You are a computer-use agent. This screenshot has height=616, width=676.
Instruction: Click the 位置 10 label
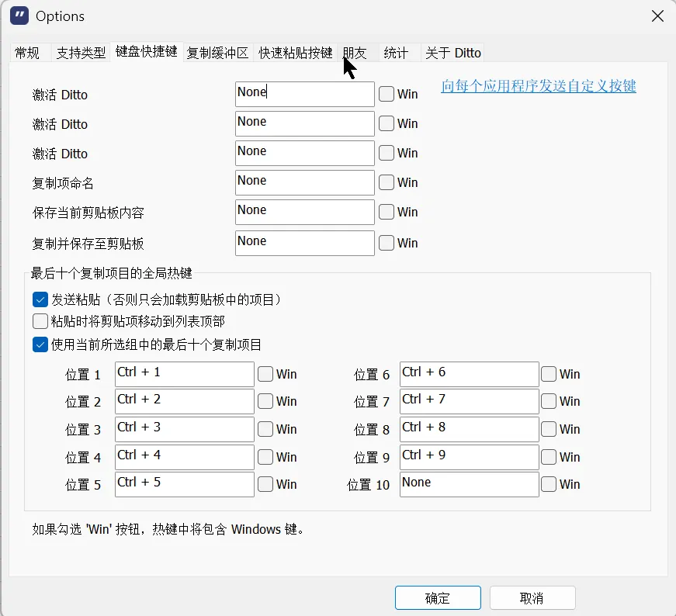point(368,485)
